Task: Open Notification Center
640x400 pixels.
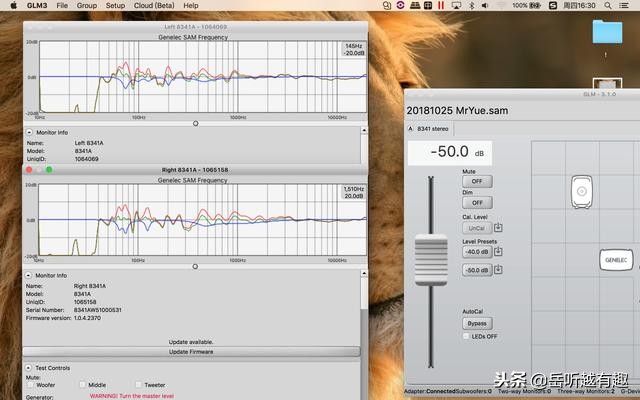Action: (624, 5)
